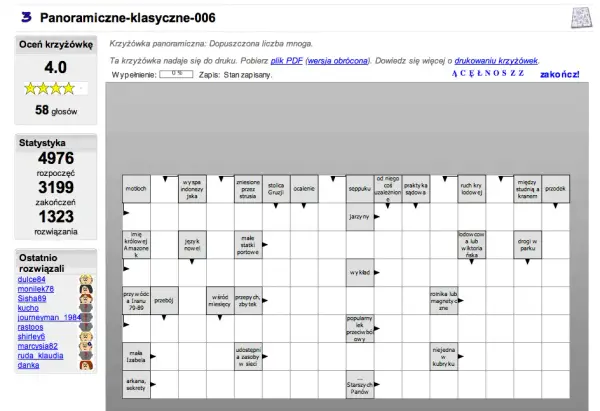Click the blue number 3 site logo
Image resolution: width=600 pixels, height=411 pixels.
tap(26, 17)
